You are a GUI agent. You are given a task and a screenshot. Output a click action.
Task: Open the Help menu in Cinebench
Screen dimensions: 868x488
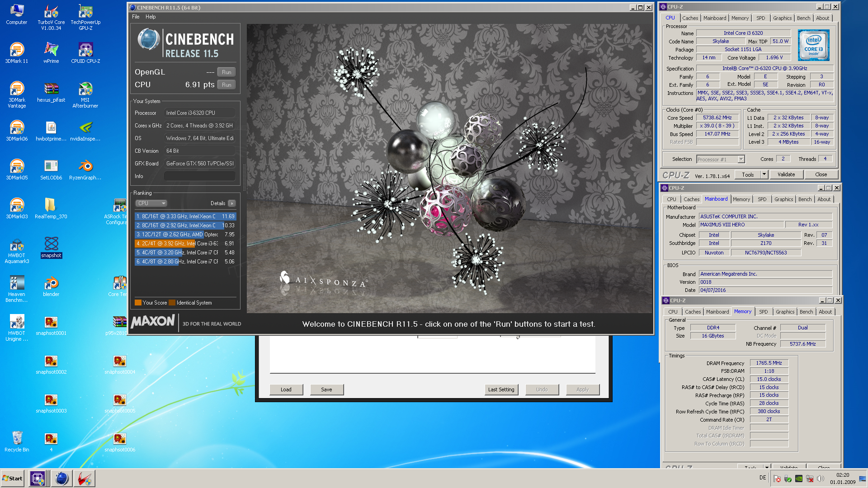click(151, 17)
